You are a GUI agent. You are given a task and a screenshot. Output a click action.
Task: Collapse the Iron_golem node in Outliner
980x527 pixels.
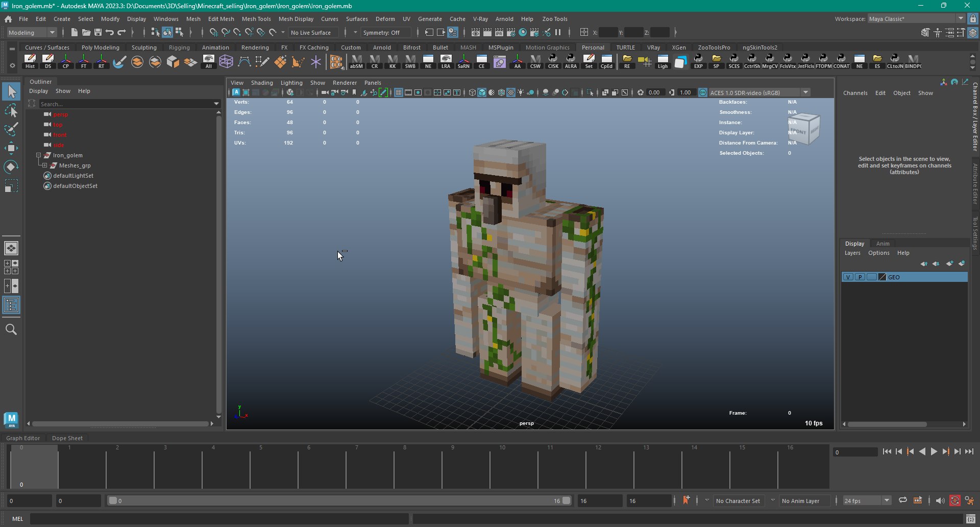pyautogui.click(x=38, y=155)
